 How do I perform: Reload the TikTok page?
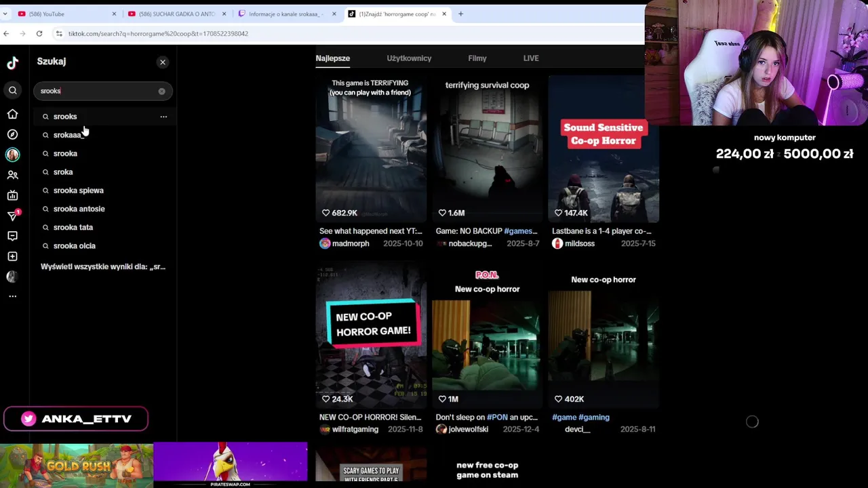point(39,33)
